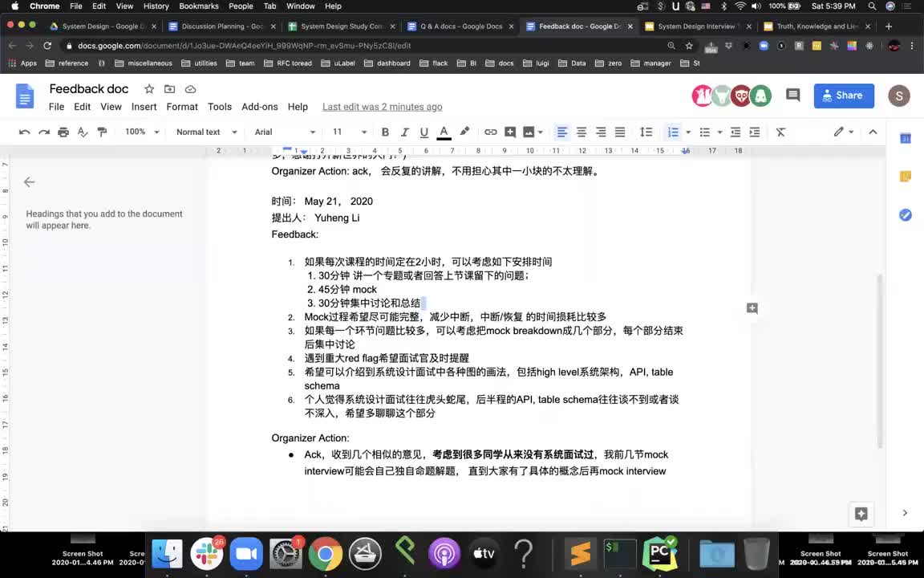The image size is (924, 578).
Task: Expand bulleted list style dropdown arrow
Action: [719, 132]
